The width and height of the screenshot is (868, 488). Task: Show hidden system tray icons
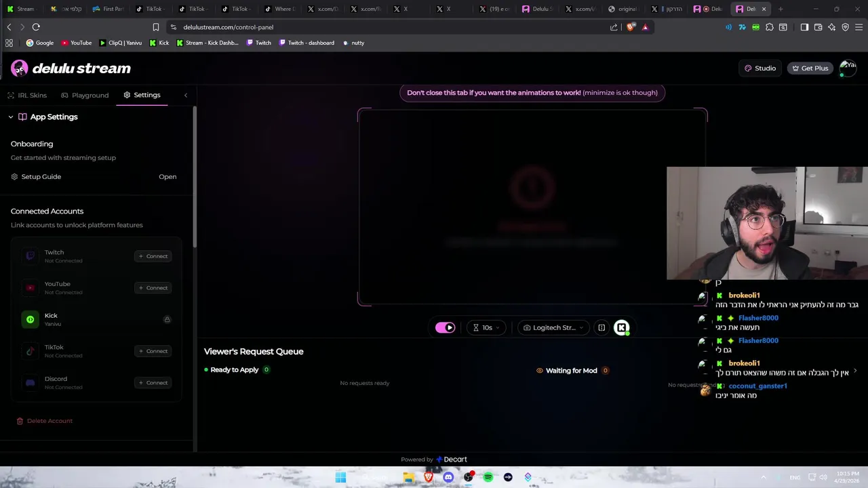764,477
